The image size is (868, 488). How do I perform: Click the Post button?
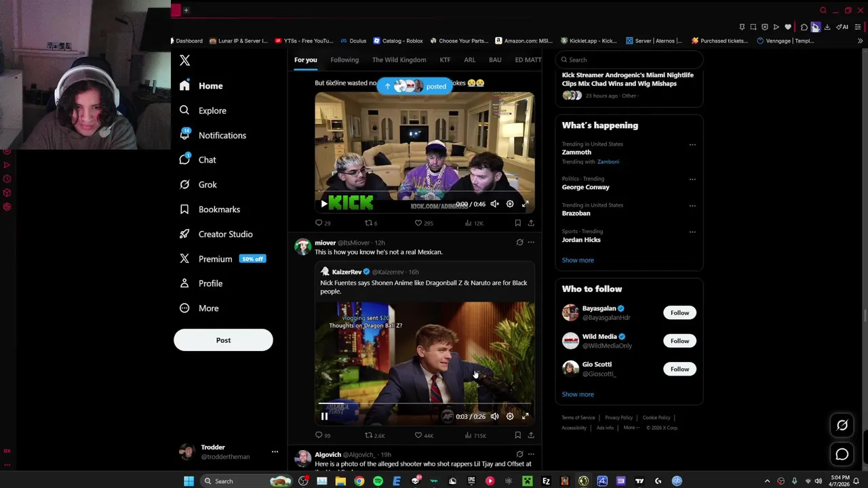click(223, 340)
